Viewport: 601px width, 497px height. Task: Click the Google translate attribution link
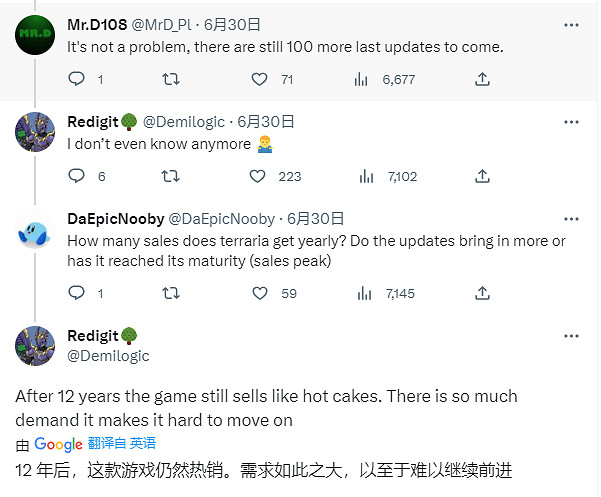coord(58,443)
